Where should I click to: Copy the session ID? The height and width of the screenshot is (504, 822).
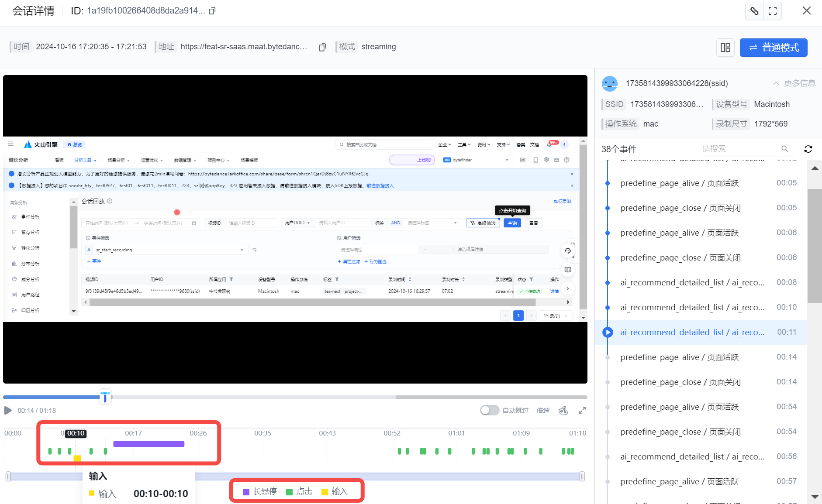point(212,11)
